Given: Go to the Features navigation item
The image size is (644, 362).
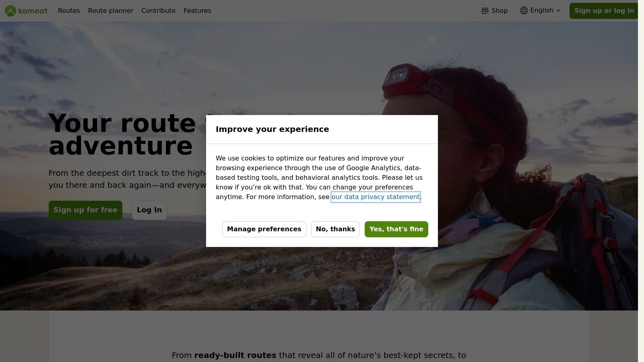Looking at the screenshot, I should point(197,10).
